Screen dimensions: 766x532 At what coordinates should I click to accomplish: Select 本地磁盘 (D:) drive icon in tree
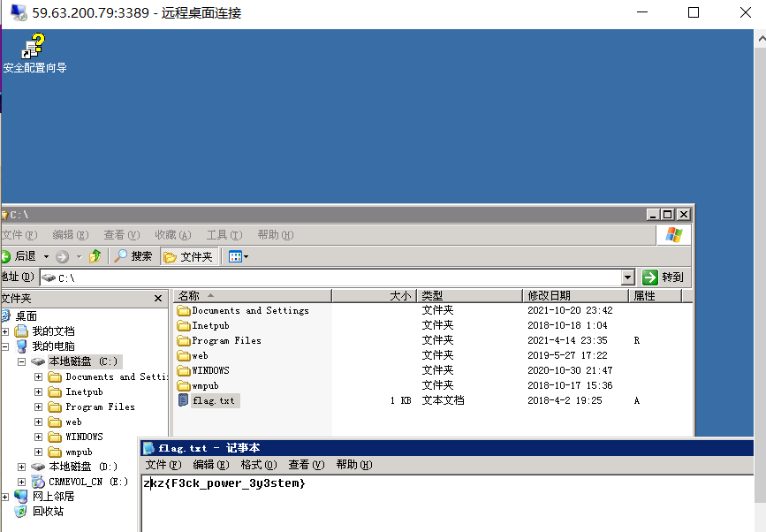(38, 467)
